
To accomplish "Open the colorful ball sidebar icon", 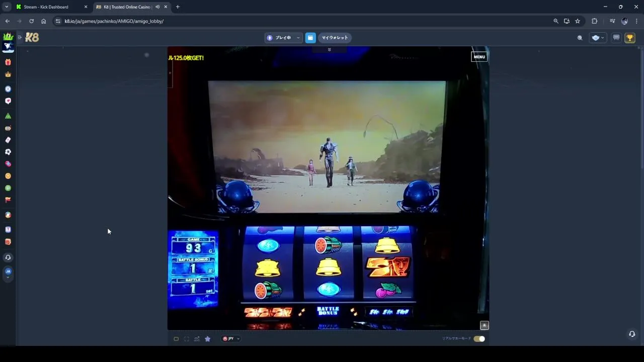I will pyautogui.click(x=8, y=215).
